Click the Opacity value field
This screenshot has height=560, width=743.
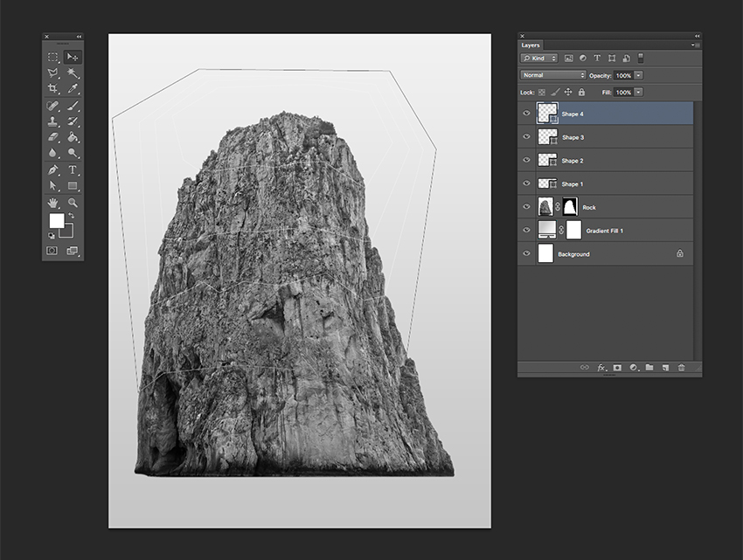point(623,75)
